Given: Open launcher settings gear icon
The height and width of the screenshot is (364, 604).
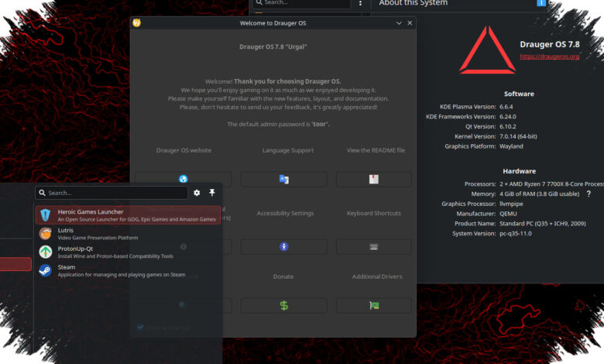Looking at the screenshot, I should click(x=197, y=193).
